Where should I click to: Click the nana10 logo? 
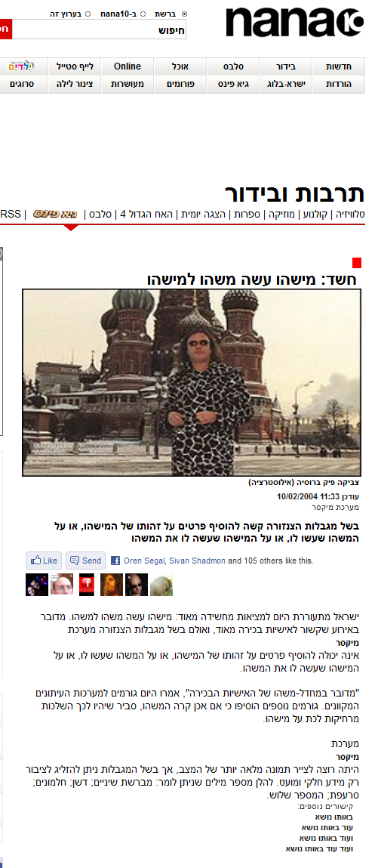coord(294,23)
